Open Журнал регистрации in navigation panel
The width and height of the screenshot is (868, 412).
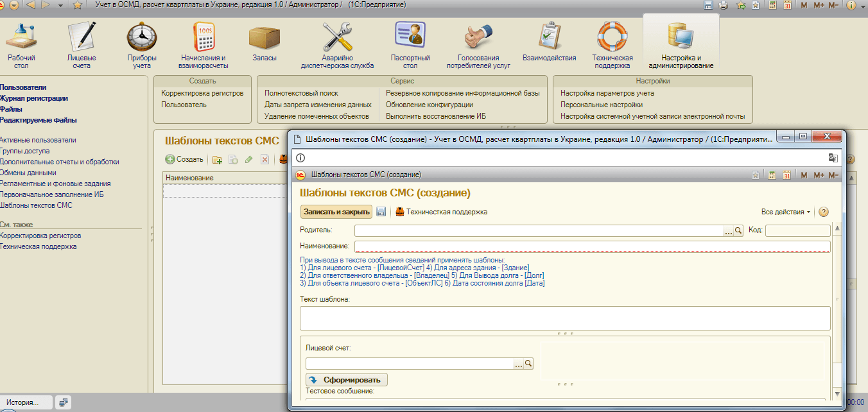34,98
